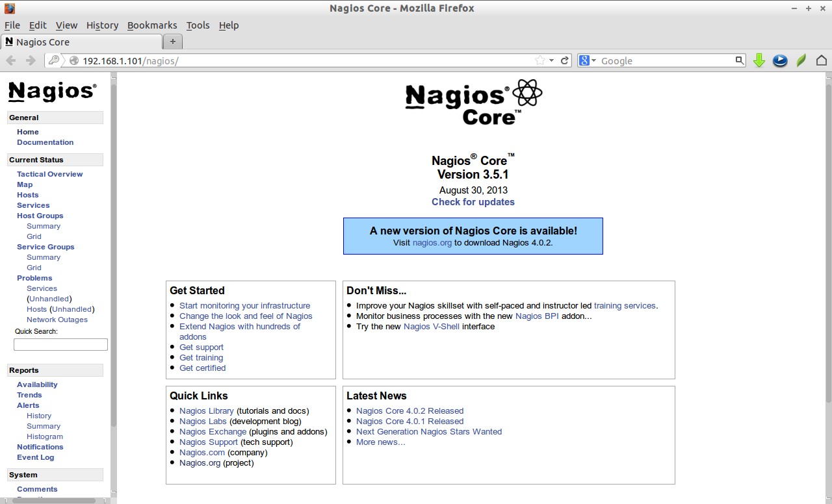This screenshot has width=832, height=504.
Task: Open the Nagios BPI link
Action: click(x=537, y=316)
